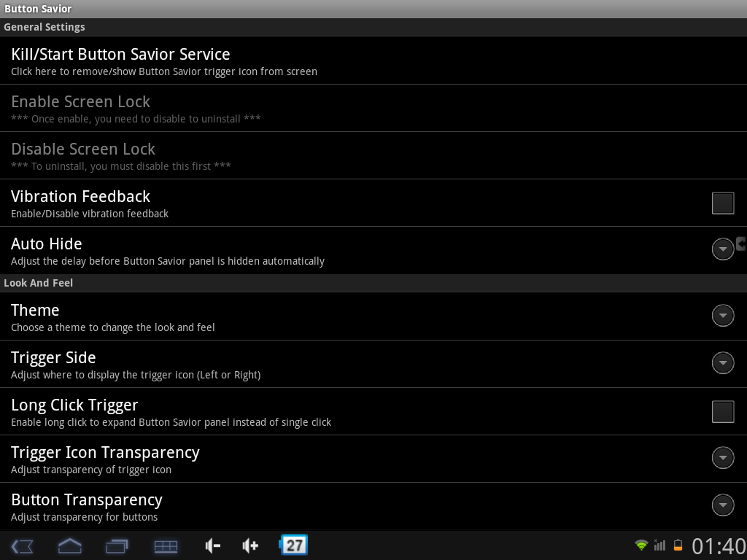Click 'Adjust transparency for buttons' description

(x=85, y=517)
